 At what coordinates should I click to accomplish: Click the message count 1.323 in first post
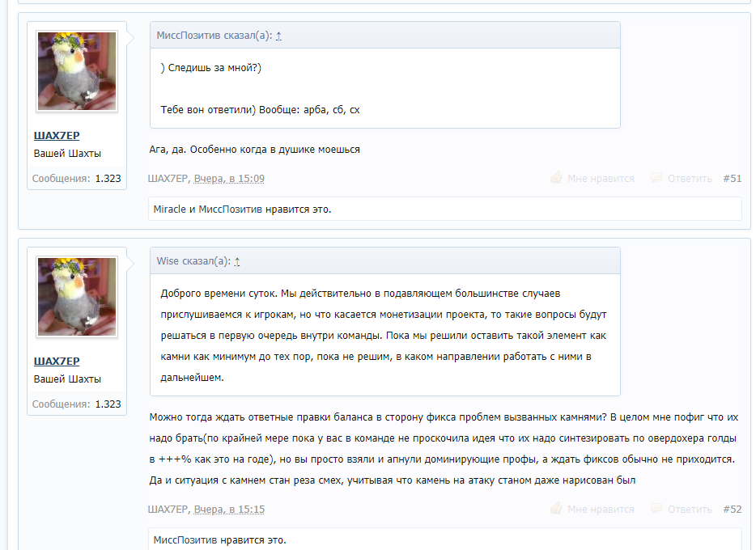click(108, 179)
